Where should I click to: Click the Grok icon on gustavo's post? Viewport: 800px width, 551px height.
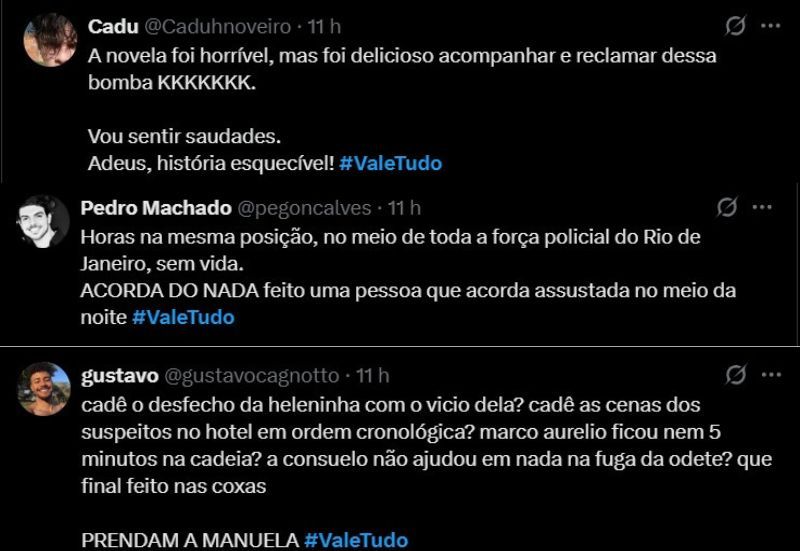coord(735,374)
